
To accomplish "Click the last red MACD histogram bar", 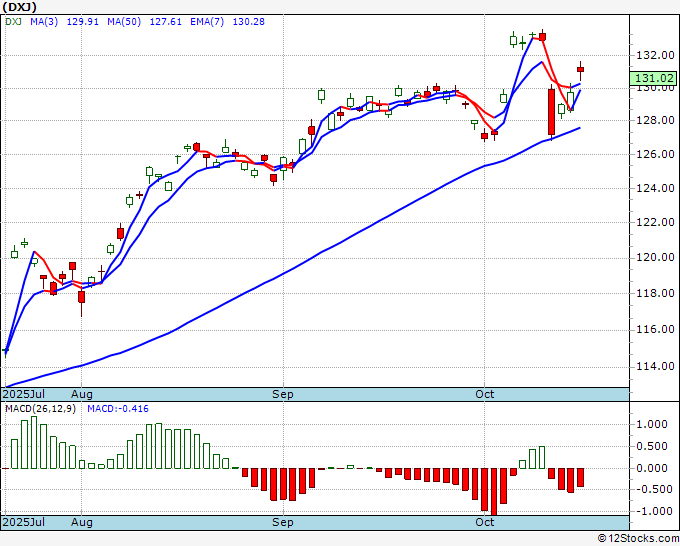I will (x=580, y=477).
